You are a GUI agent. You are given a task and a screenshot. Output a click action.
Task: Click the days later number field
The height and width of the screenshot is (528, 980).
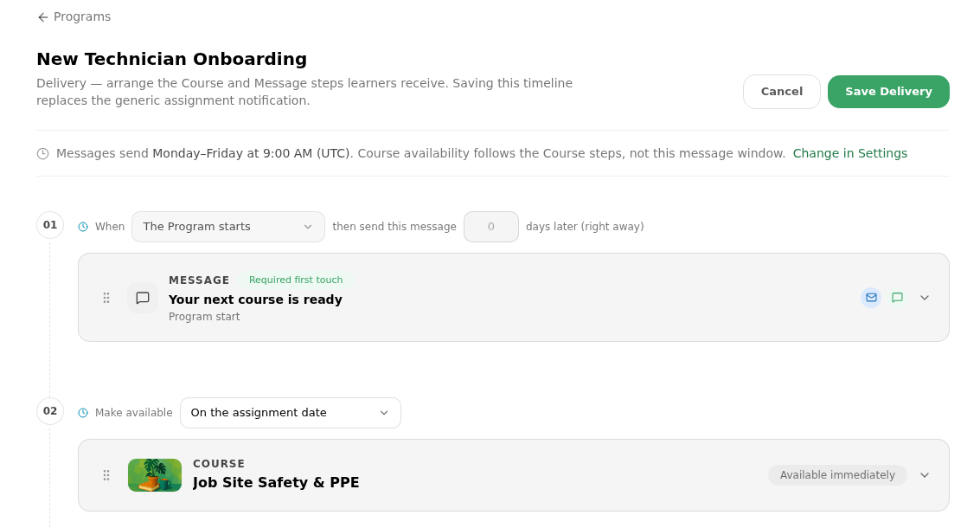490,227
